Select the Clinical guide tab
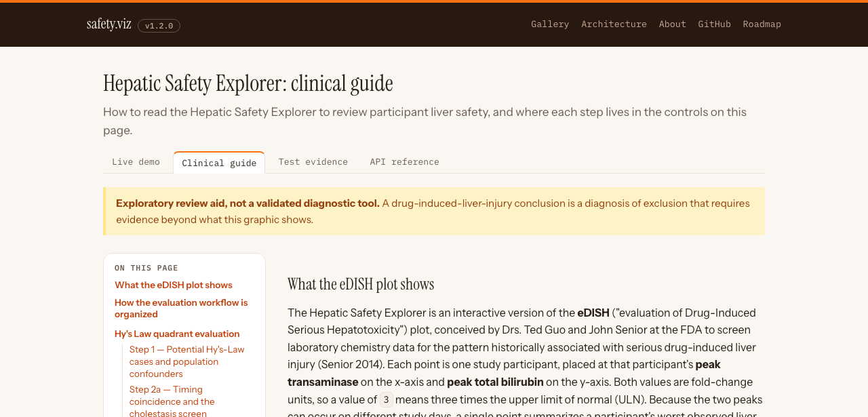 tap(219, 163)
